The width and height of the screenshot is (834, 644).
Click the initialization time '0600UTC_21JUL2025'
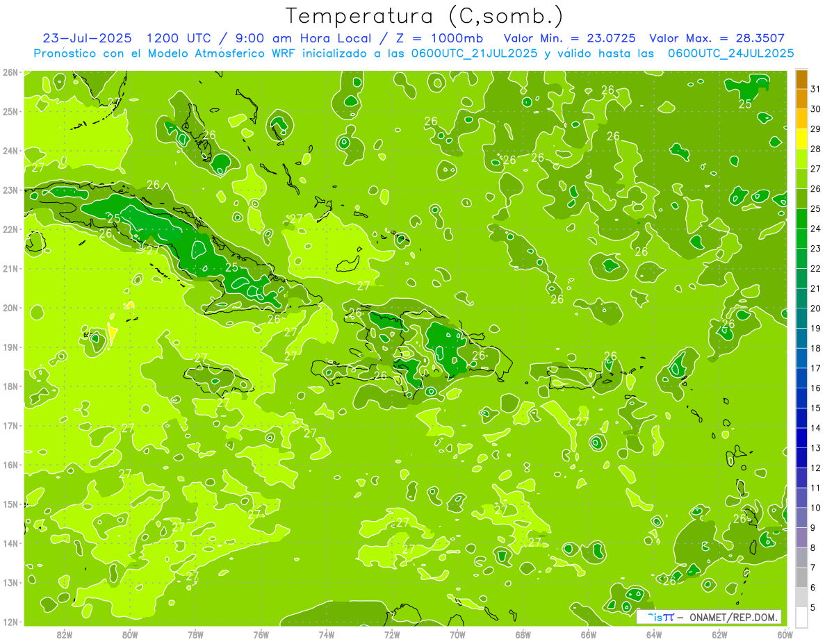coord(474,53)
